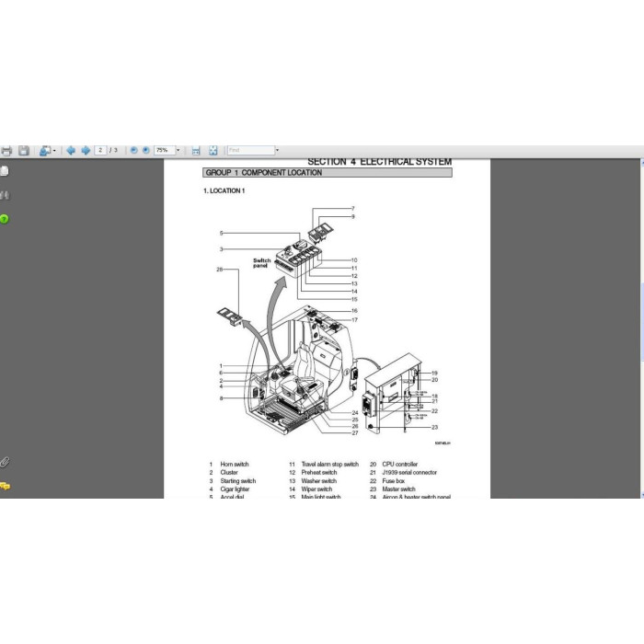
Task: Click 'Preheat switch' legend entry
Action: [x=319, y=472]
